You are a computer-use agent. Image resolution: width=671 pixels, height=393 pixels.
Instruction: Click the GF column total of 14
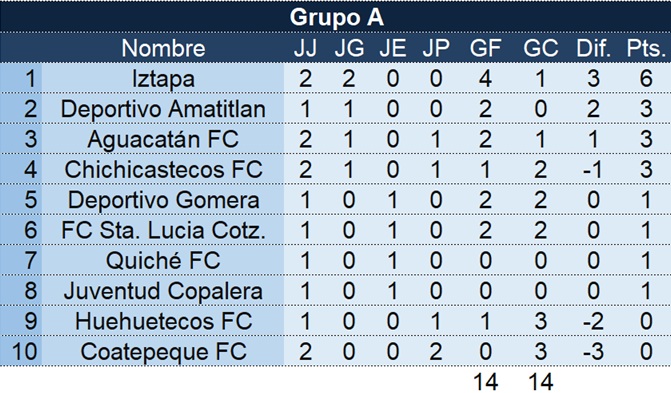point(485,381)
